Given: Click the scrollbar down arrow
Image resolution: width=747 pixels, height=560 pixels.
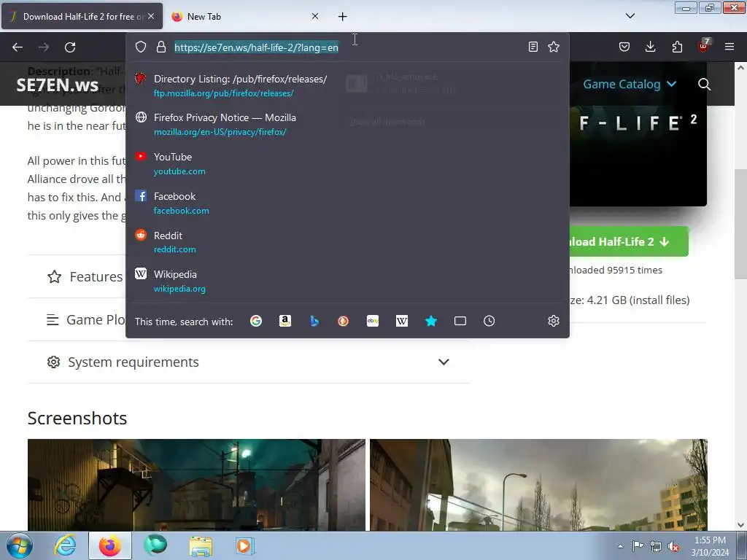Looking at the screenshot, I should point(740,525).
